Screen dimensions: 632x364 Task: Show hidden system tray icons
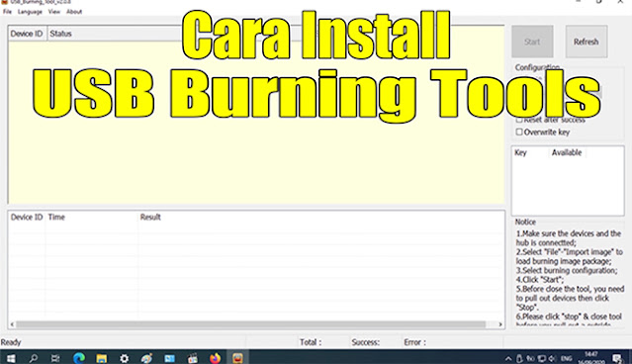tap(508, 358)
